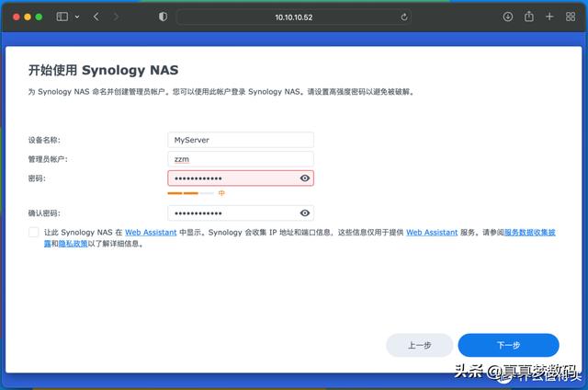Open the second Web Assistant link
The height and width of the screenshot is (390, 588).
pos(432,233)
